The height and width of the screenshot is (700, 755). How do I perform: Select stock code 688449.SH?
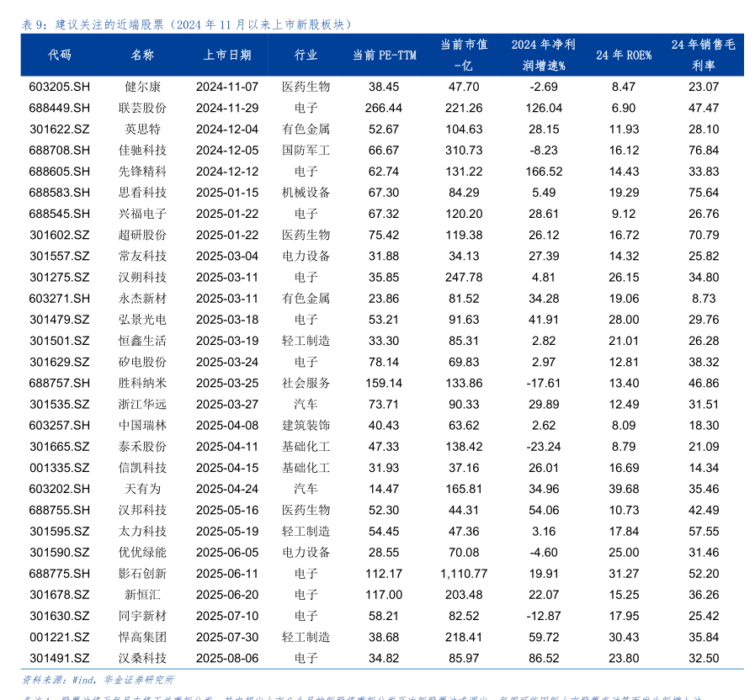[60, 108]
